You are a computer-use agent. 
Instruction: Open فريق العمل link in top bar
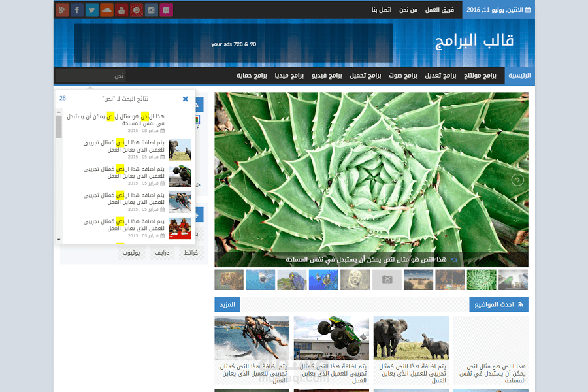(x=440, y=10)
